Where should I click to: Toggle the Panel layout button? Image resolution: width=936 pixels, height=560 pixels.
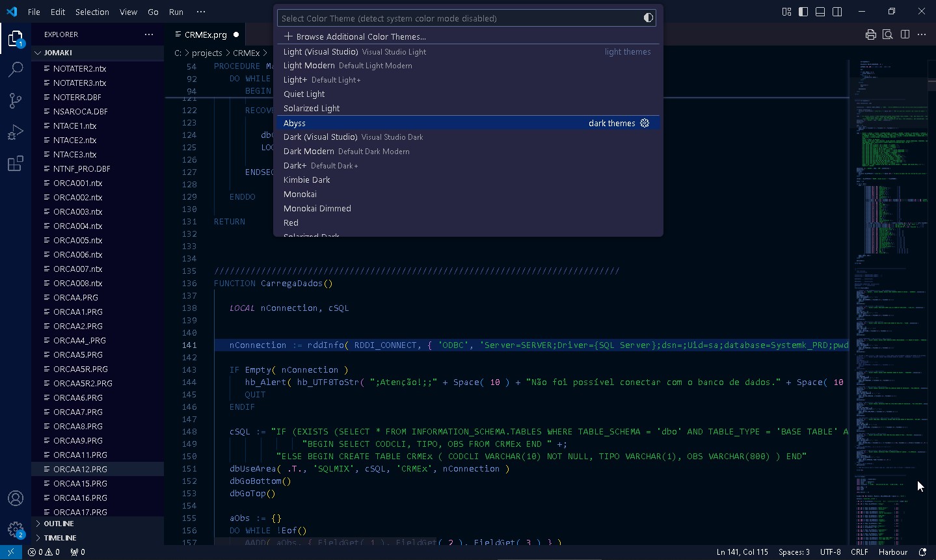point(820,12)
